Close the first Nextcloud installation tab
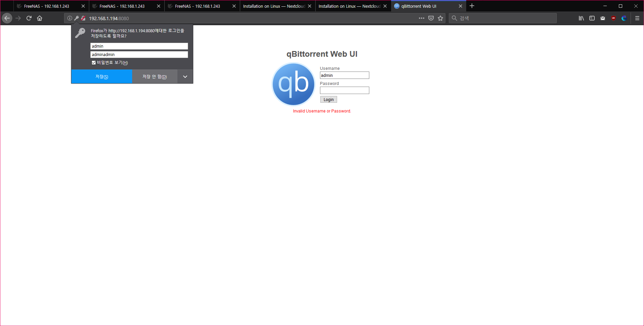The width and height of the screenshot is (644, 326). (310, 6)
